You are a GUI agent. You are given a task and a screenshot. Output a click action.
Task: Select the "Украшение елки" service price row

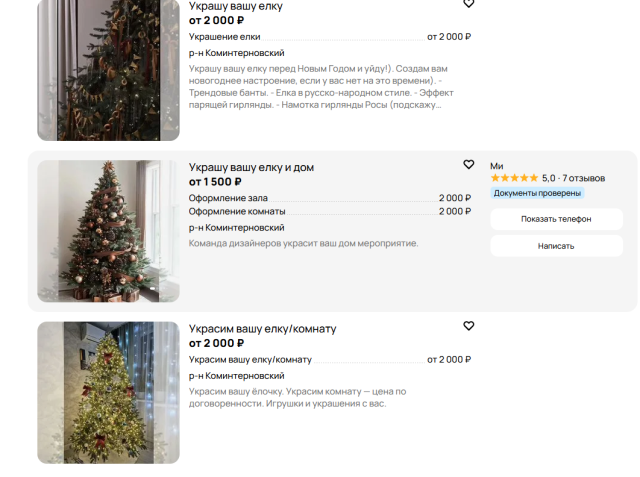(330, 37)
